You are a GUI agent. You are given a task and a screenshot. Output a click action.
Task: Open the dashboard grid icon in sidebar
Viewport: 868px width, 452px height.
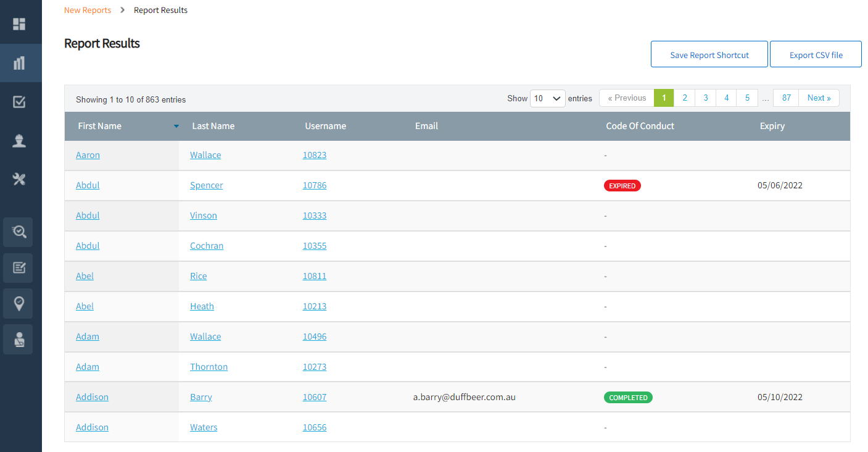[19, 24]
